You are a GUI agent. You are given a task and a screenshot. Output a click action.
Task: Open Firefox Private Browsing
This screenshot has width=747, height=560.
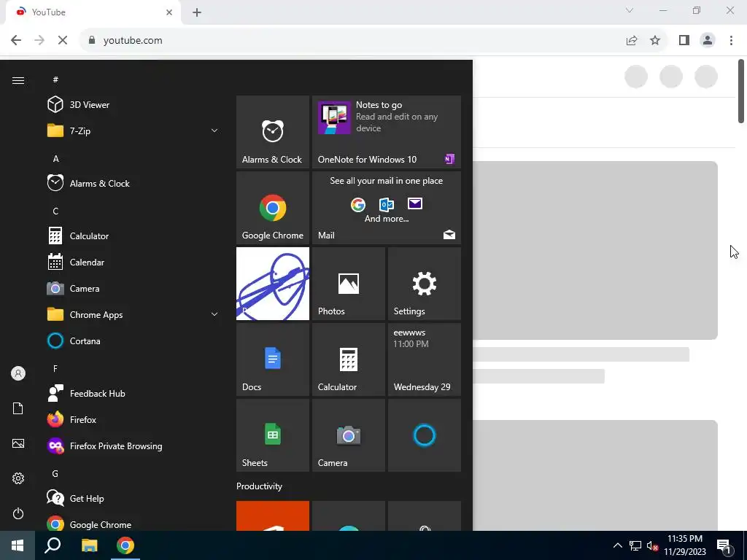[133, 446]
